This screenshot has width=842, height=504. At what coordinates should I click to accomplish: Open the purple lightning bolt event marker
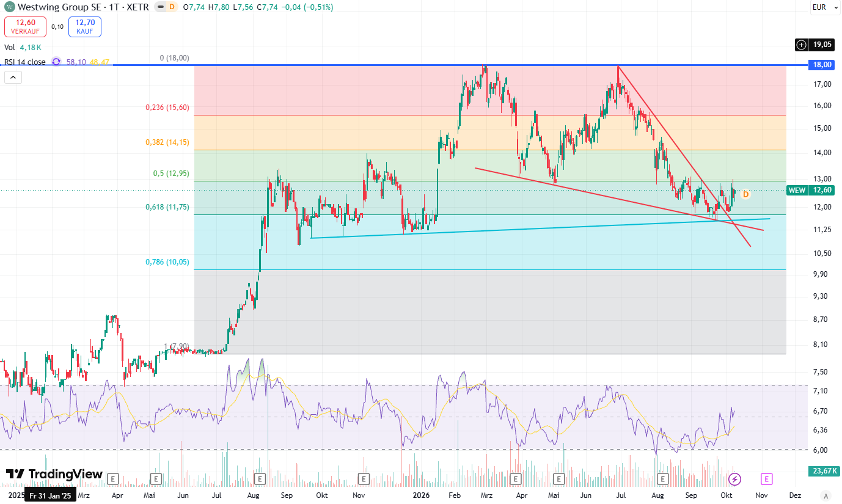pos(735,479)
